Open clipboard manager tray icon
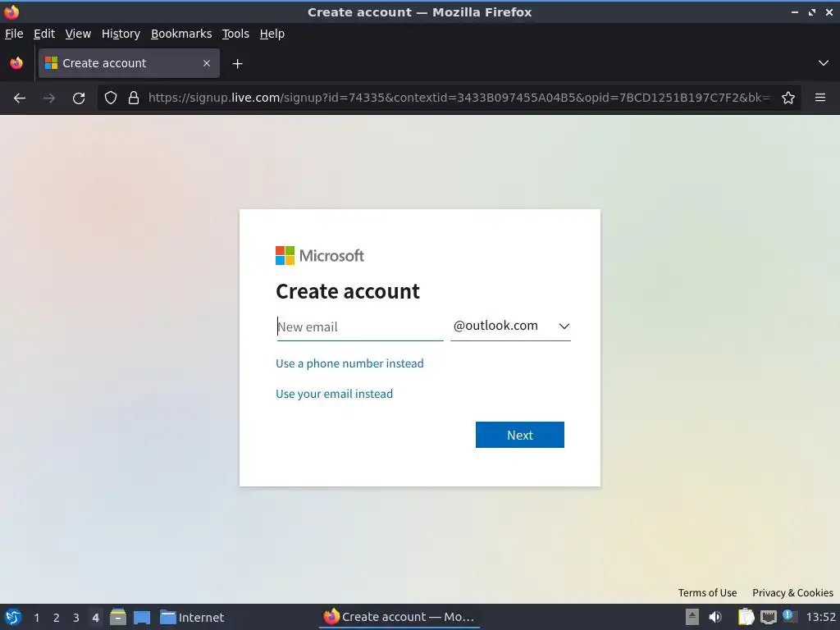This screenshot has width=840, height=630. (x=746, y=617)
